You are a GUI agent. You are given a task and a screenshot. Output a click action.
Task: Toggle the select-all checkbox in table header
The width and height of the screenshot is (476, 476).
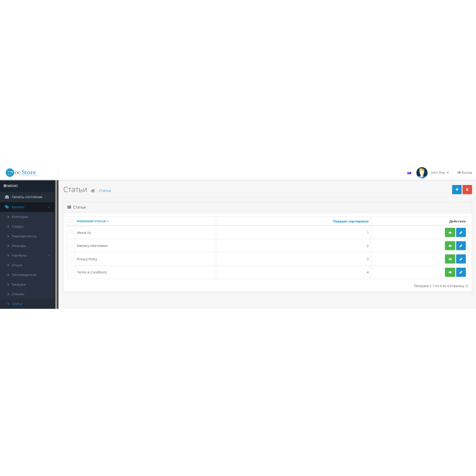tap(71, 221)
